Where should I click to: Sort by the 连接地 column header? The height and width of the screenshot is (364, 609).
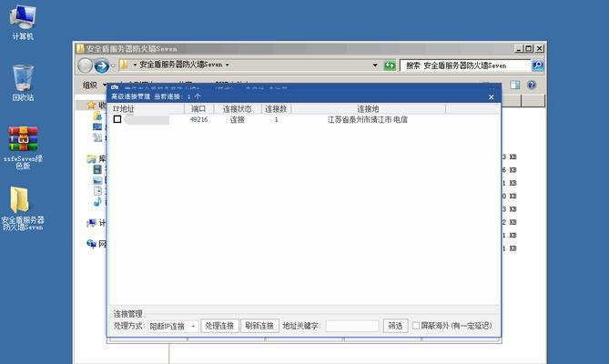(368, 109)
